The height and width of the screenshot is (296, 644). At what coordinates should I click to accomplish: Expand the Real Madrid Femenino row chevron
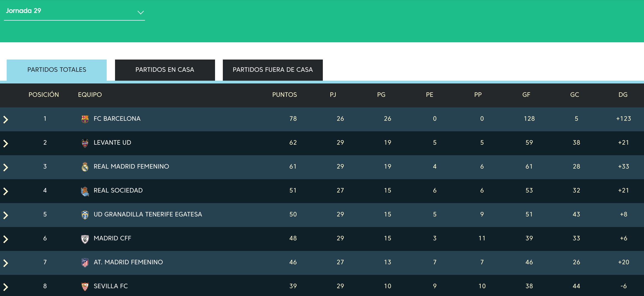[6, 167]
